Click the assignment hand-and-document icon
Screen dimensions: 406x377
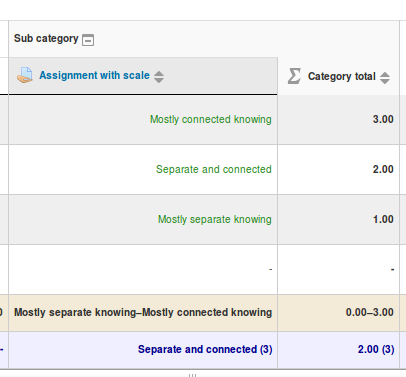point(25,75)
